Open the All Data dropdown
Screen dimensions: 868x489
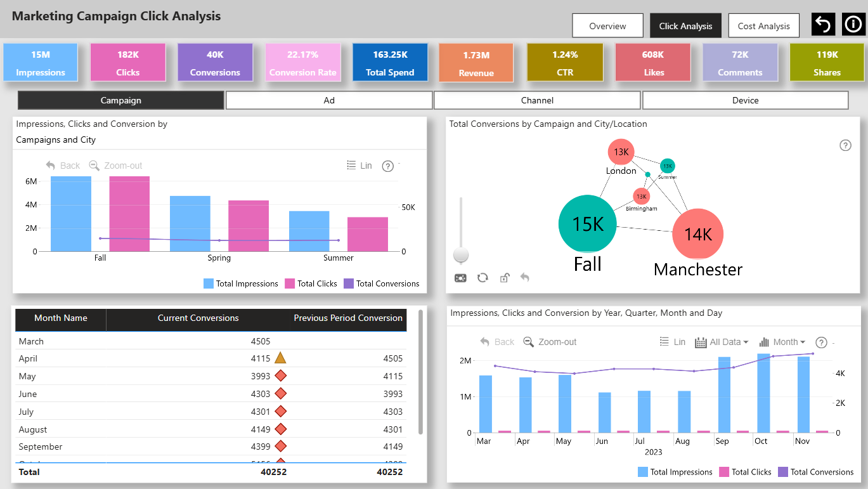point(722,342)
